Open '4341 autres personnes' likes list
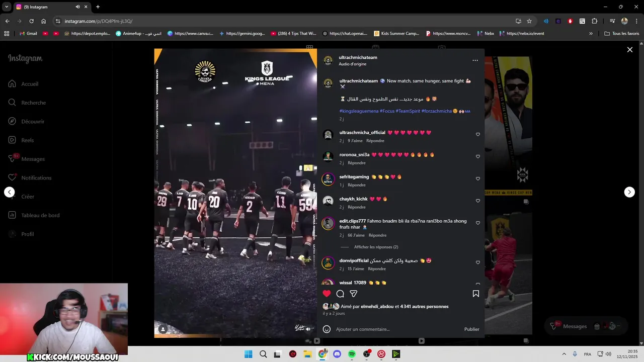Image resolution: width=644 pixels, height=362 pixels. (x=424, y=306)
